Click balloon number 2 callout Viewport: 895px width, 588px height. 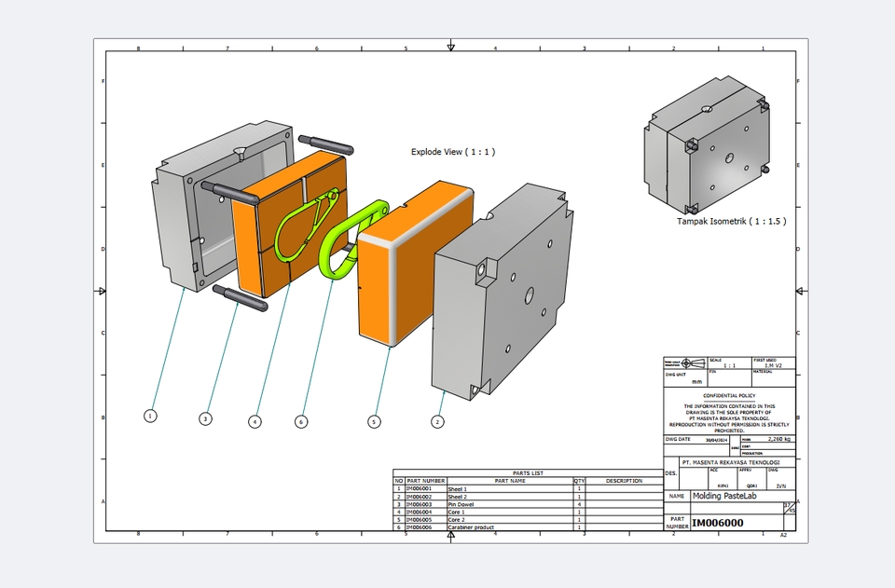coord(438,422)
